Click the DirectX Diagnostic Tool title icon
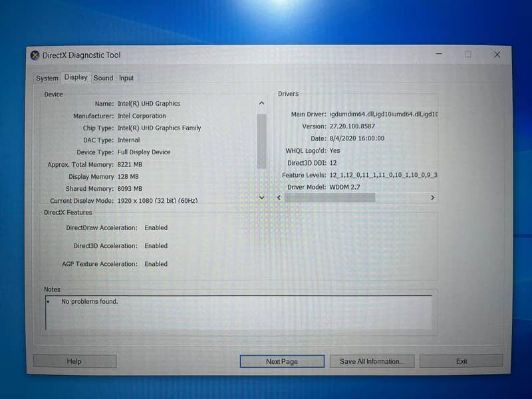532x399 pixels. [x=35, y=55]
